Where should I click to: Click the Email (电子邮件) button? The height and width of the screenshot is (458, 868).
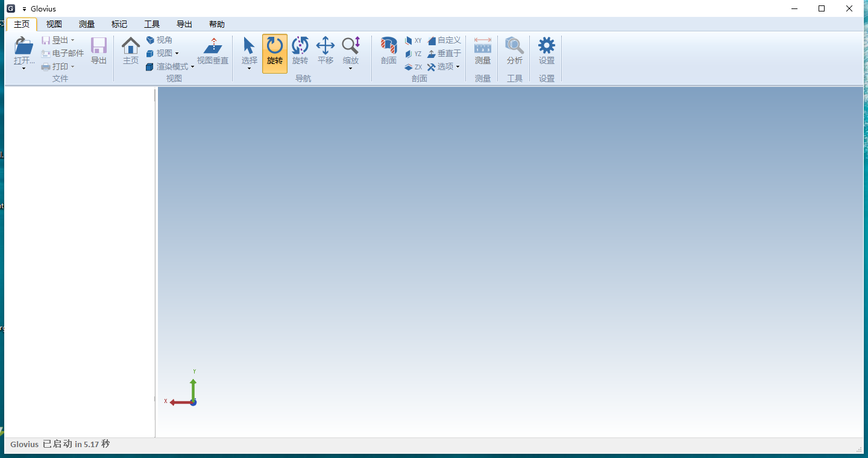[63, 54]
